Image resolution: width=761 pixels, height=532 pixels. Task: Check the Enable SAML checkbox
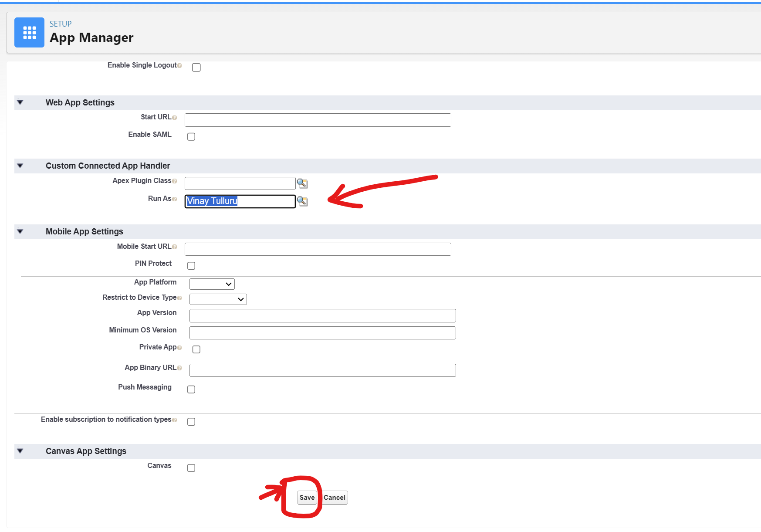pyautogui.click(x=191, y=137)
